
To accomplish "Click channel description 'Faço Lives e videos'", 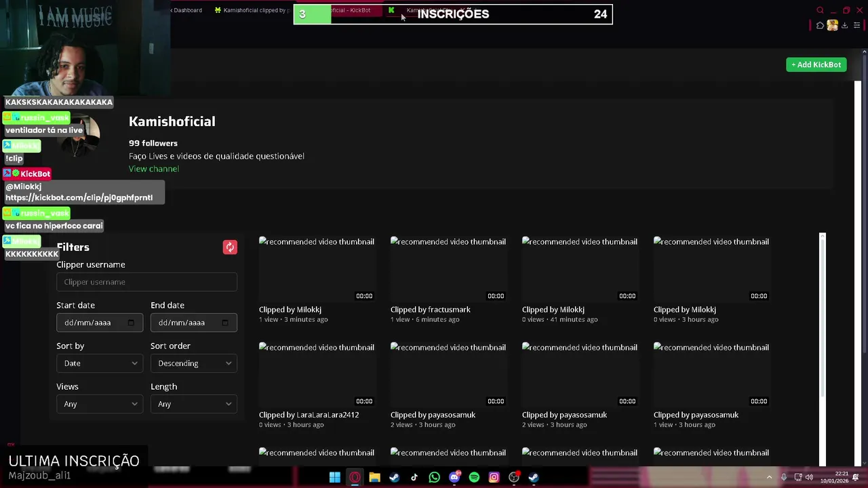I will (216, 156).
